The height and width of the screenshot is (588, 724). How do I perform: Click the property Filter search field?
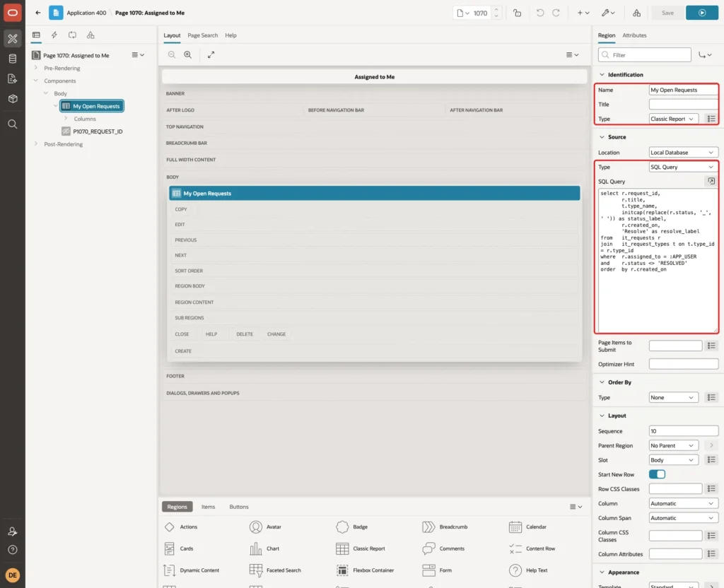point(645,55)
